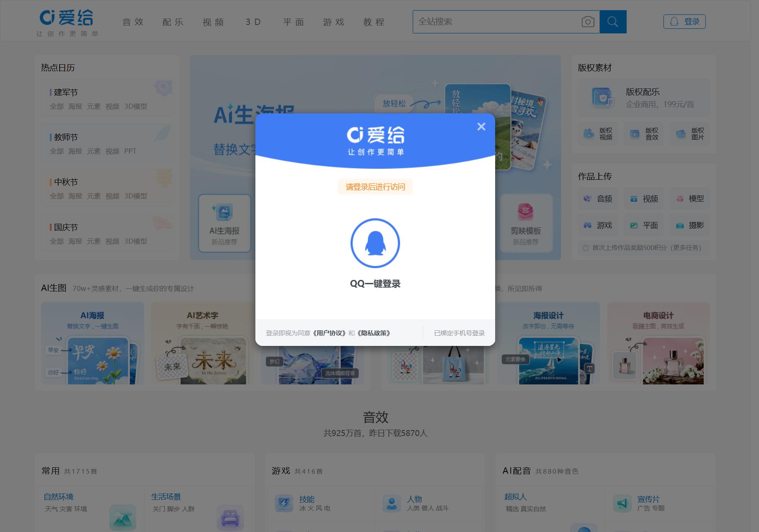The height and width of the screenshot is (532, 759).
Task: Open the 教师节 calendar entry
Action: (x=66, y=137)
